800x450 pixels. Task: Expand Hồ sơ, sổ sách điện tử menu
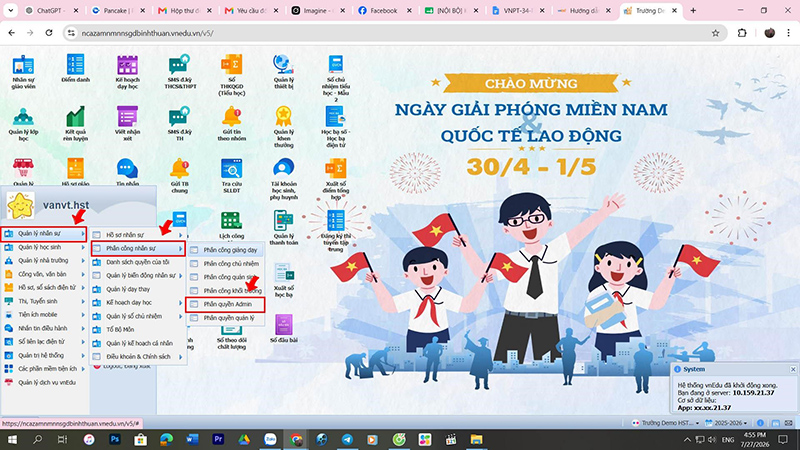click(x=44, y=288)
